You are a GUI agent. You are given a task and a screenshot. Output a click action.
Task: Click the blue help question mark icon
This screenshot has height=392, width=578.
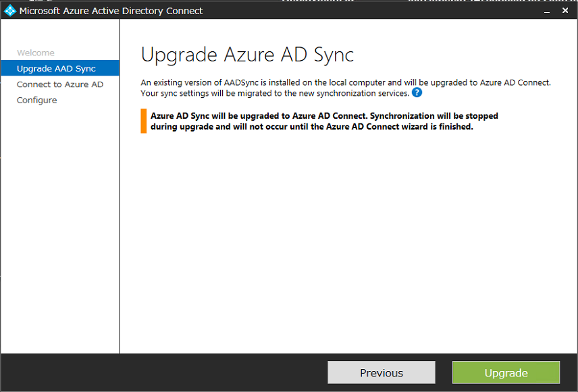tap(417, 92)
